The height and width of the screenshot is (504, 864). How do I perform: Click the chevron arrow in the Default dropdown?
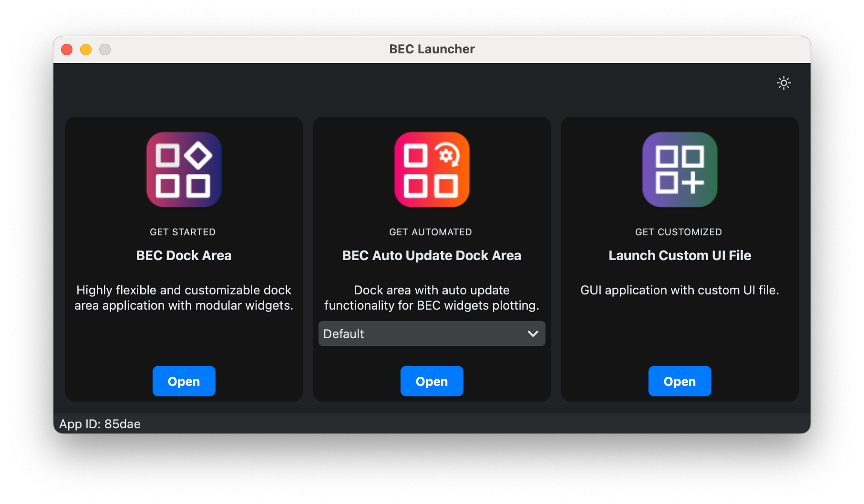pyautogui.click(x=533, y=333)
